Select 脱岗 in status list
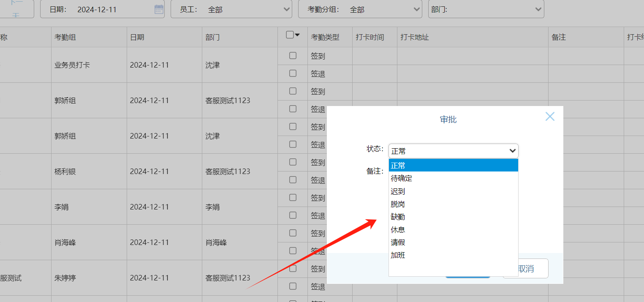Screen dimensions: 644x302 click(x=398, y=204)
